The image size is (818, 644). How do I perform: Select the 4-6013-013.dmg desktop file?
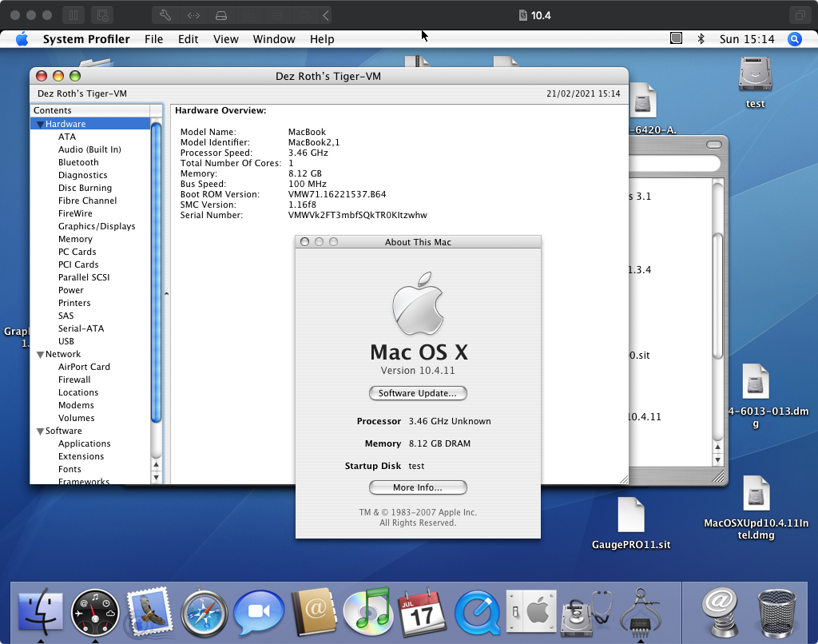(x=756, y=396)
